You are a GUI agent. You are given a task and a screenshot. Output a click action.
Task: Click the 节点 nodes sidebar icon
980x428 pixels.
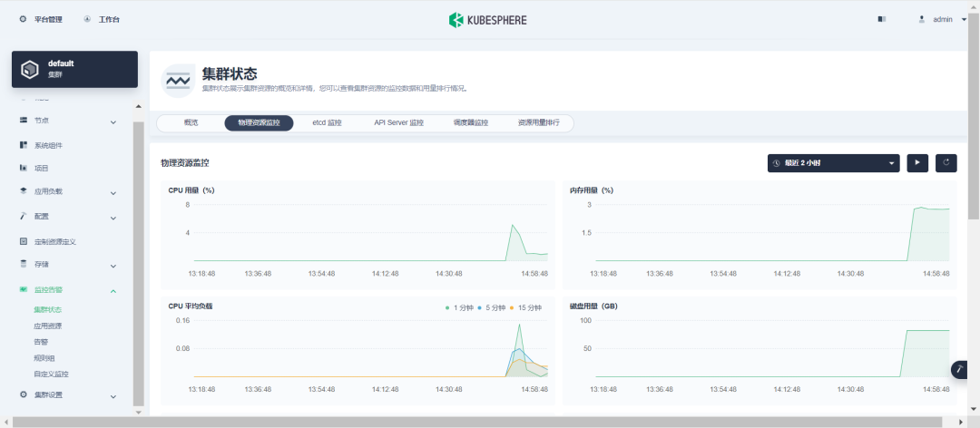pos(23,120)
